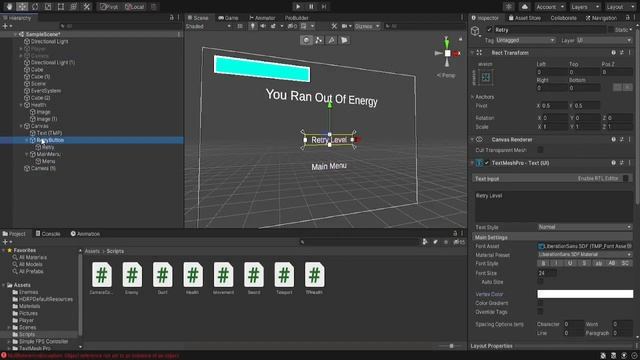The image size is (640, 360).
Task: Click the edge select overlay icon
Action: (331, 40)
